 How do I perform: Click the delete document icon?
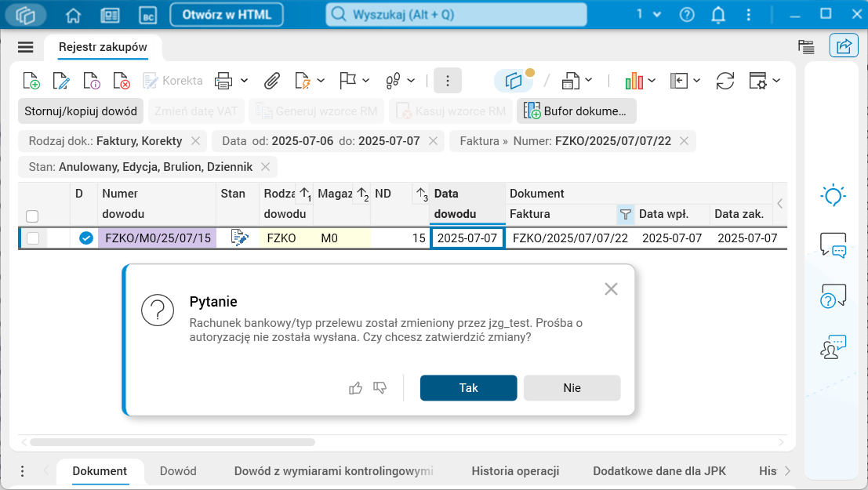(122, 81)
